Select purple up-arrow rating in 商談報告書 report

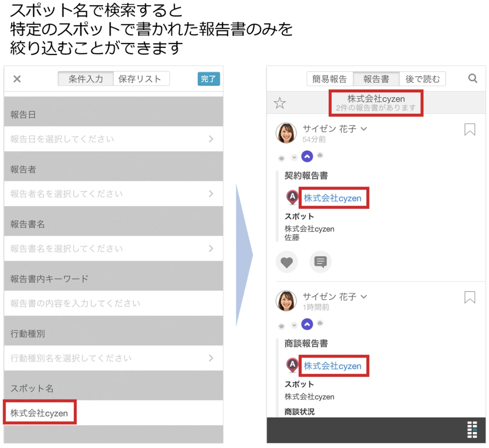pyautogui.click(x=307, y=324)
